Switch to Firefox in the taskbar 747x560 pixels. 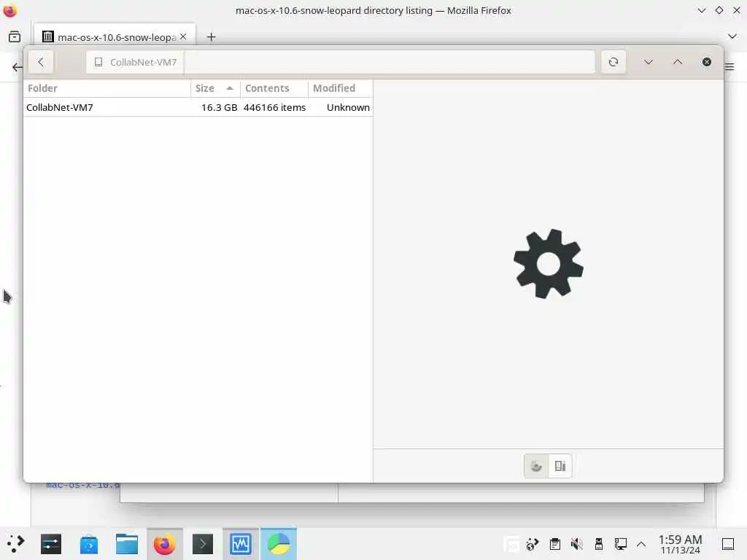tap(164, 544)
